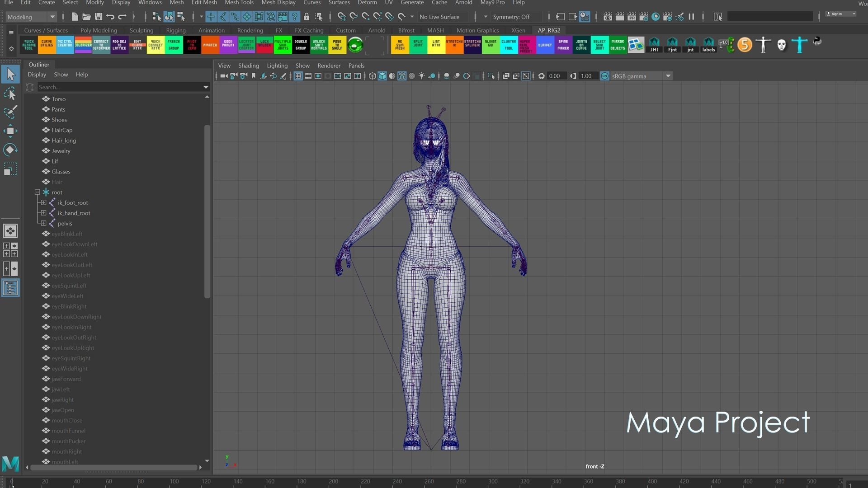Open the Multiple Skin Joints tool
This screenshot has height=488, width=868.
point(283,45)
